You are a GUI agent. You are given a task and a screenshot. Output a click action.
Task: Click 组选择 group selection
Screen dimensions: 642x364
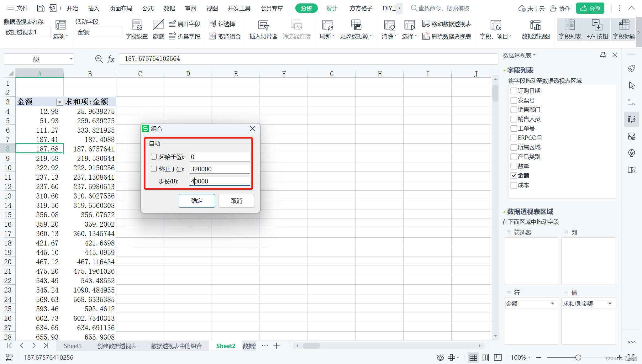pos(222,24)
